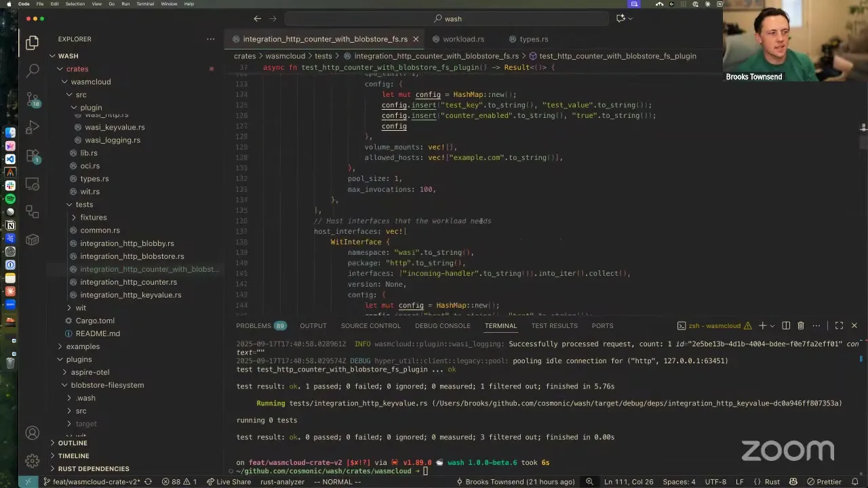
Task: Close the integration_http_counter_with_blobstore_fs.rs tab
Action: 416,39
